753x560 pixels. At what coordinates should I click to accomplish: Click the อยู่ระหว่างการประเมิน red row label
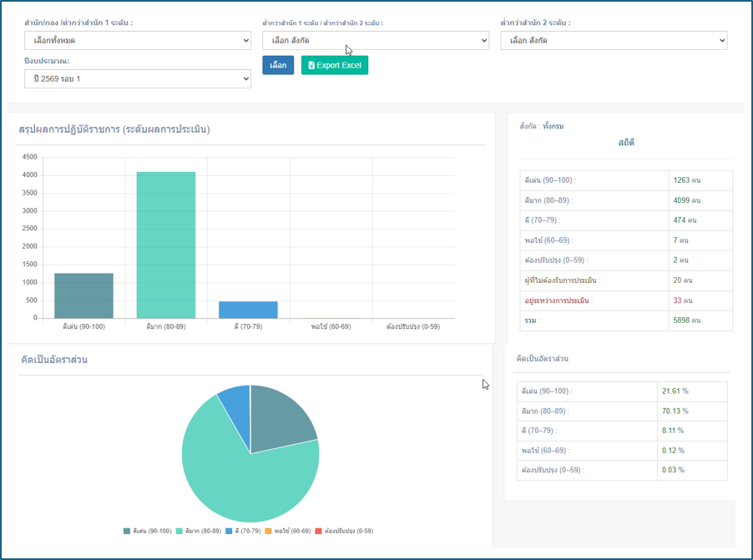click(x=557, y=300)
